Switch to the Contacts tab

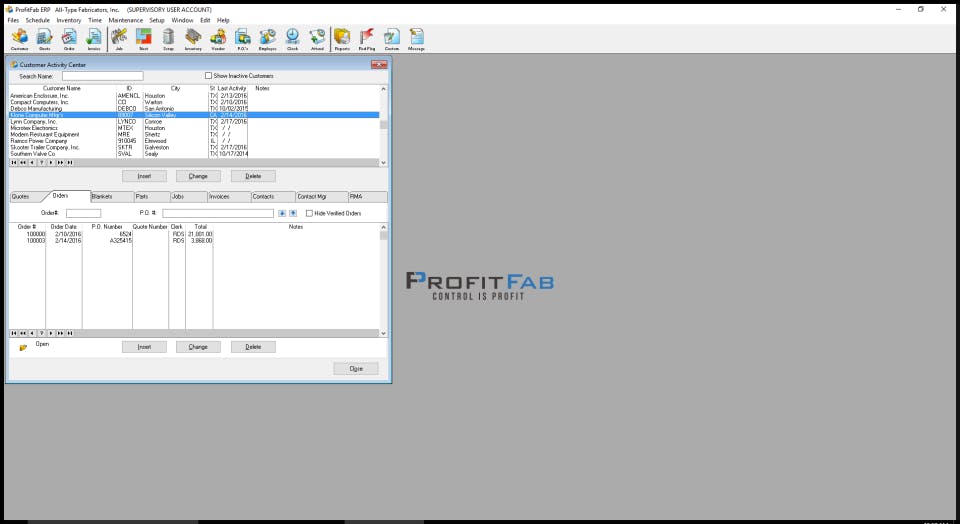coord(273,196)
